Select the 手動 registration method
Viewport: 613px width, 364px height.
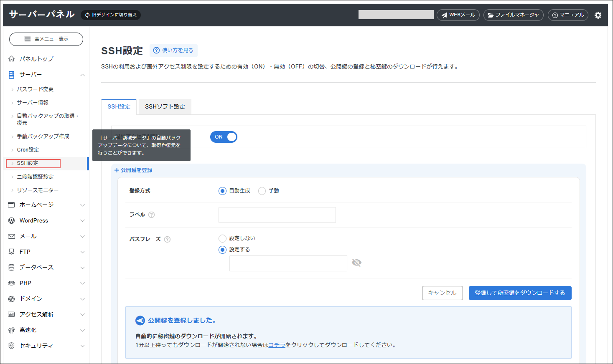coord(262,191)
